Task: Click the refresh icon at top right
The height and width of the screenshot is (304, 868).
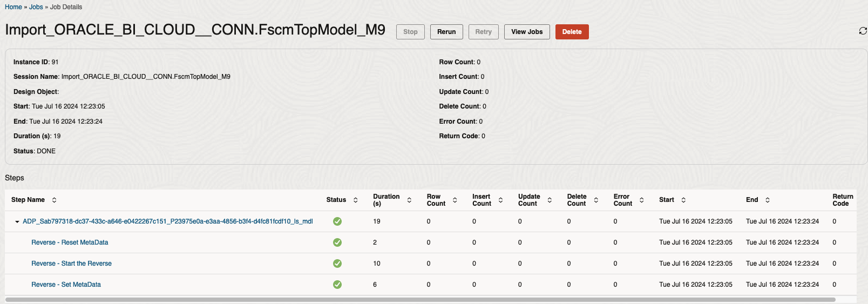Action: tap(863, 31)
